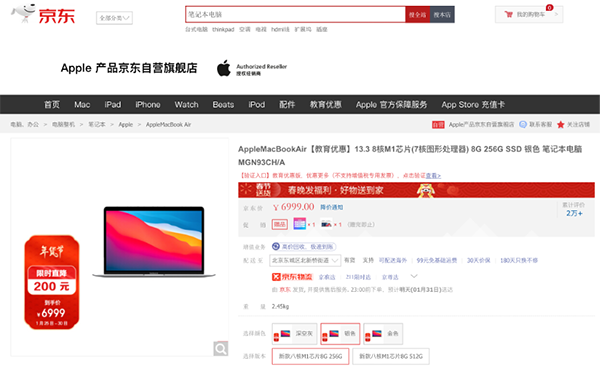Open App Store 充值卡 nav item

tap(473, 105)
